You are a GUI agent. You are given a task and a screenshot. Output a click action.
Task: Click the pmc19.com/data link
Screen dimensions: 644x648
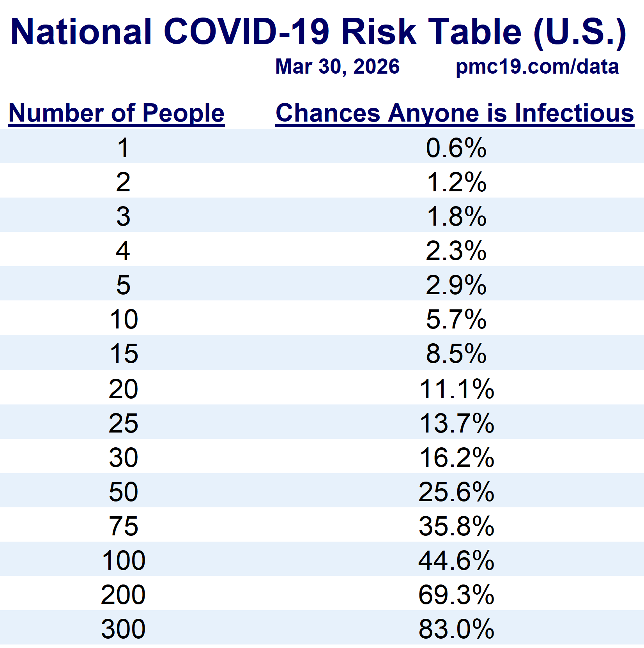(x=537, y=67)
